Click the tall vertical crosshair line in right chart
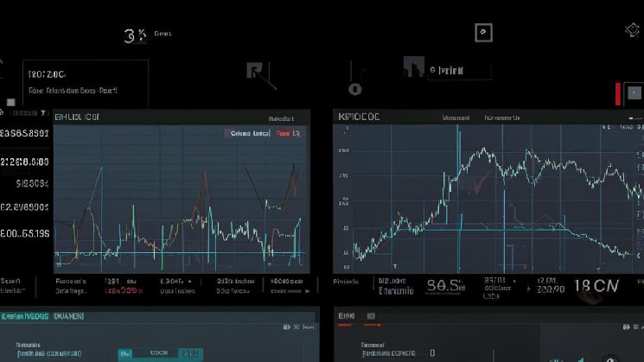Image resolution: width=644 pixels, height=362 pixels. 458,198
